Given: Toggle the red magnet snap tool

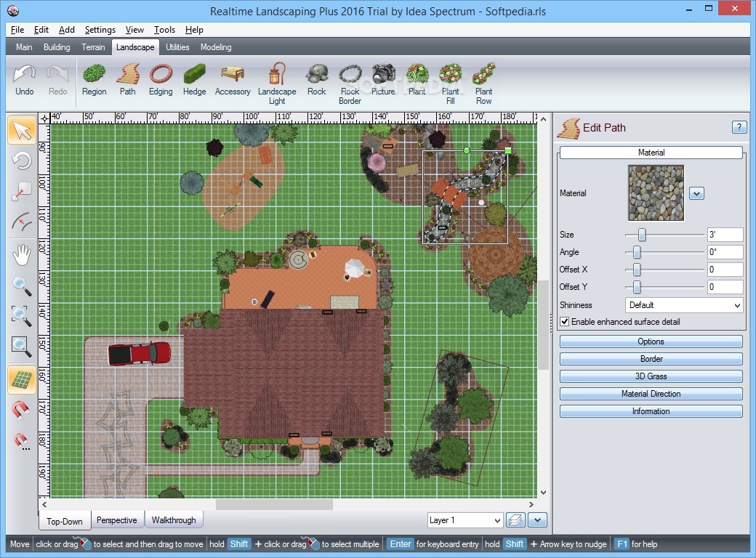Looking at the screenshot, I should click(22, 410).
